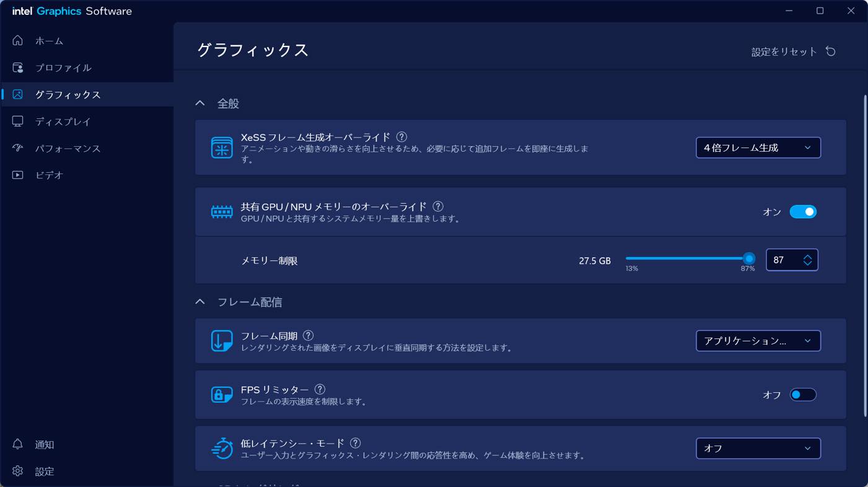Image resolution: width=868 pixels, height=487 pixels.
Task: Open the ビデオ page
Action: 87,175
